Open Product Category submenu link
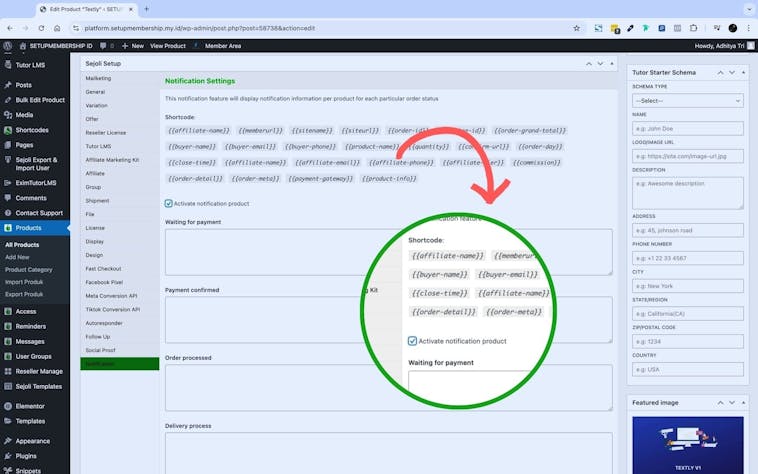758x474 pixels. point(28,269)
